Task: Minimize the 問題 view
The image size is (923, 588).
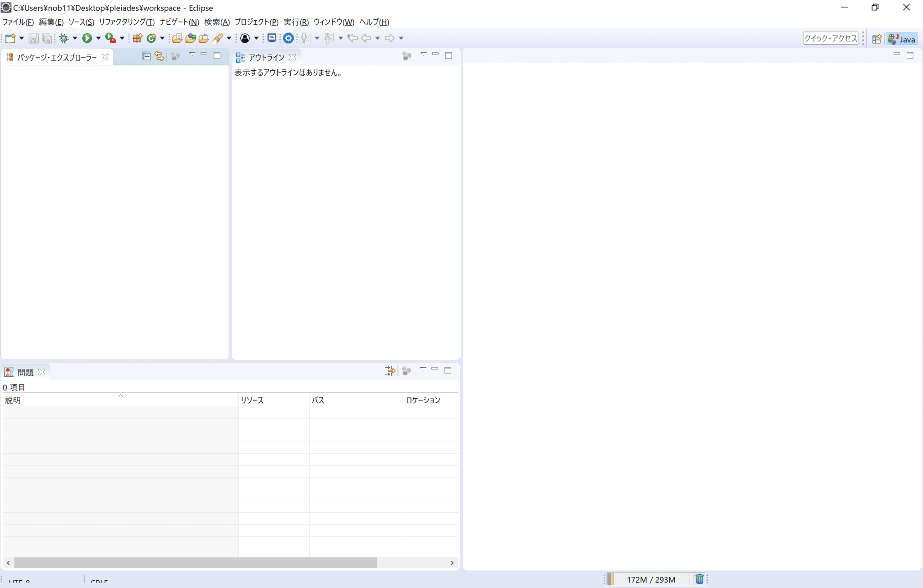Action: click(434, 369)
